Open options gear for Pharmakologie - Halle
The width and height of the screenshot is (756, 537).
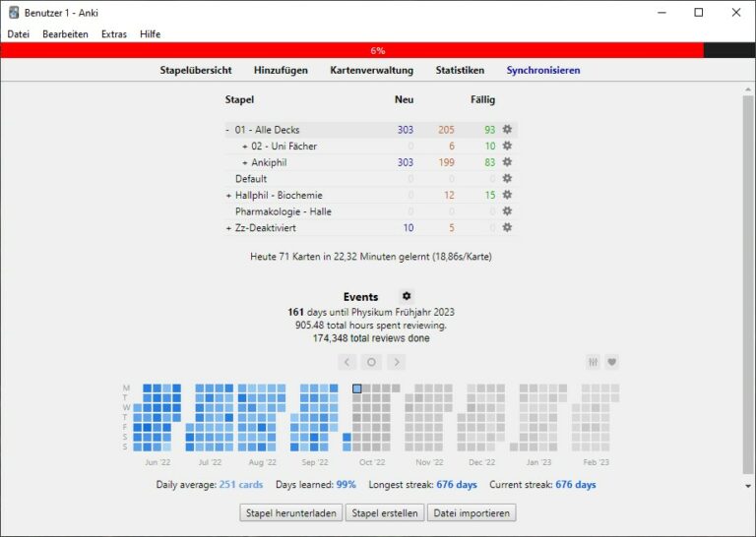507,210
